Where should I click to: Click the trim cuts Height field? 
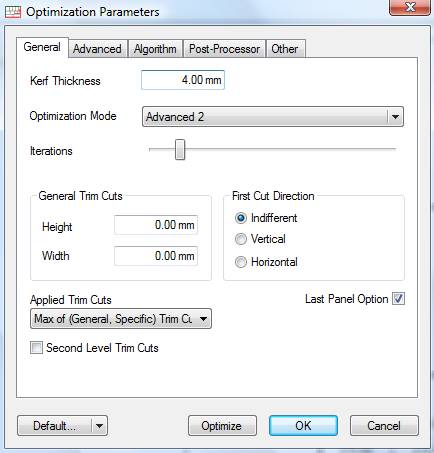click(156, 225)
